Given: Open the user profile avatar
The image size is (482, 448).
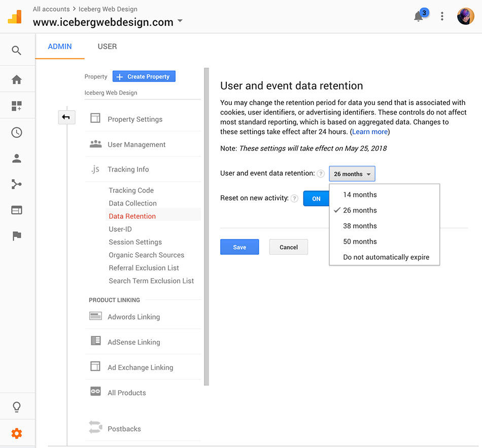Looking at the screenshot, I should point(465,16).
